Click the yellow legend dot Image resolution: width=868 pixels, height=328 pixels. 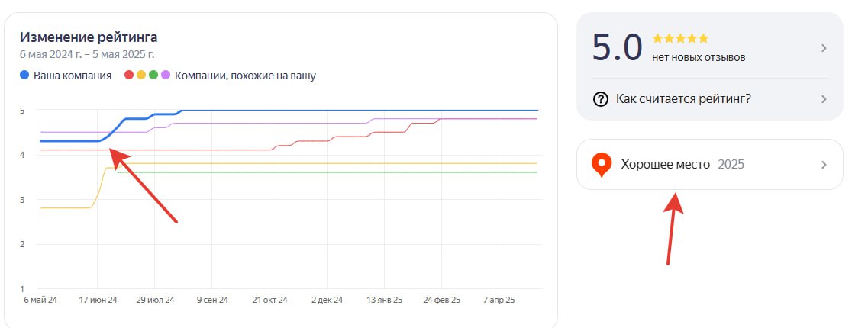click(x=141, y=76)
